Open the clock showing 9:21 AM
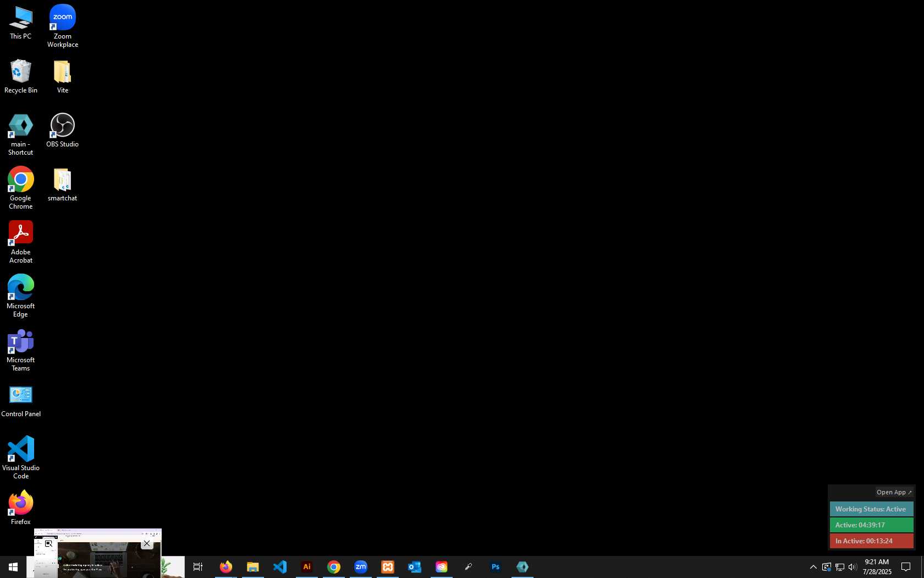The width and height of the screenshot is (924, 578). point(877,567)
